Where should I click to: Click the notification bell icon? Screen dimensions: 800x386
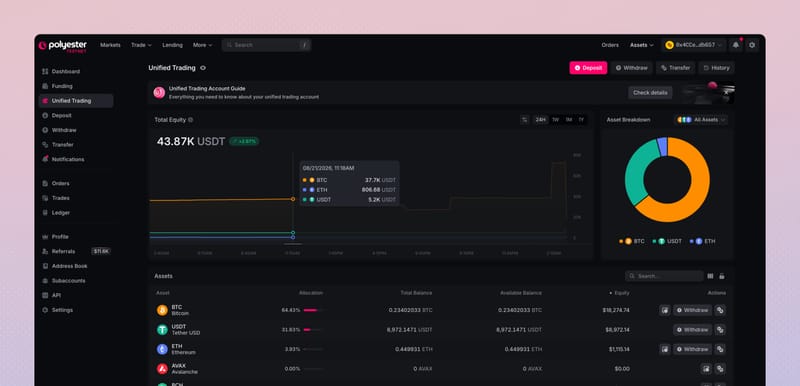(x=735, y=45)
